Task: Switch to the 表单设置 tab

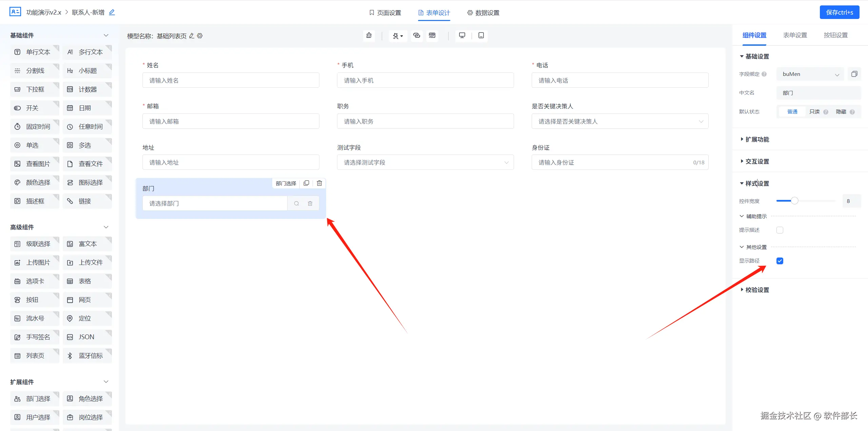Action: click(x=795, y=35)
